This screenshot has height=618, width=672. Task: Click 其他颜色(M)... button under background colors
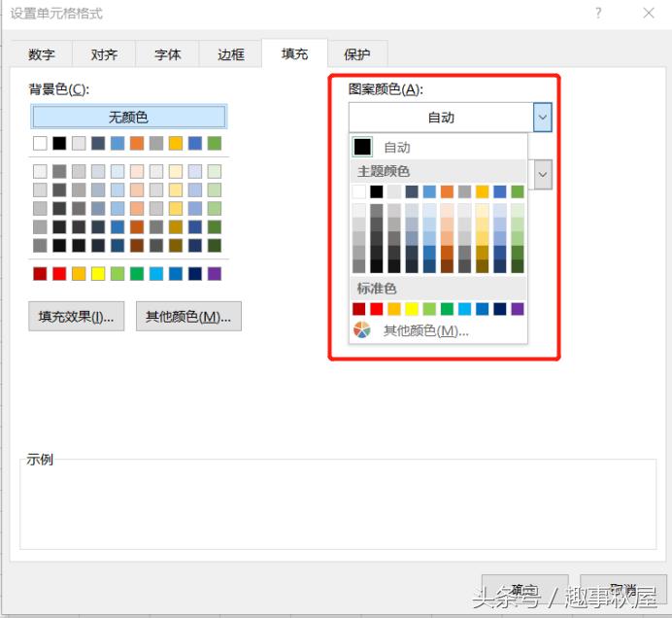188,317
